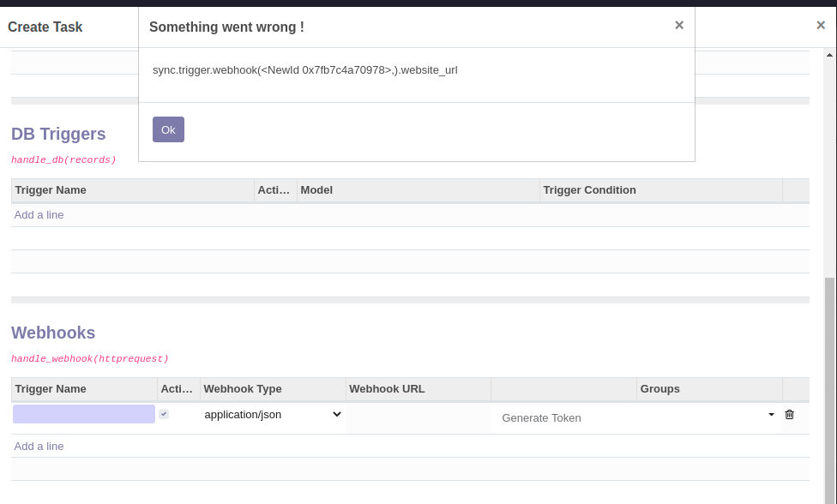Viewport: 837px width, 504px height.
Task: Click the close X on the Create Task window
Action: click(x=821, y=25)
